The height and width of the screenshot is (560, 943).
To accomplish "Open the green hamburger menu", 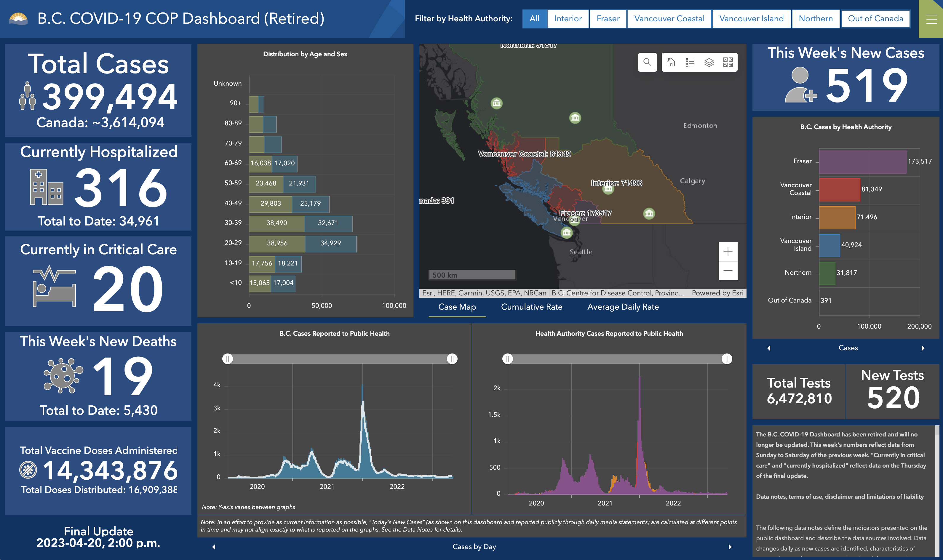I will pyautogui.click(x=931, y=19).
